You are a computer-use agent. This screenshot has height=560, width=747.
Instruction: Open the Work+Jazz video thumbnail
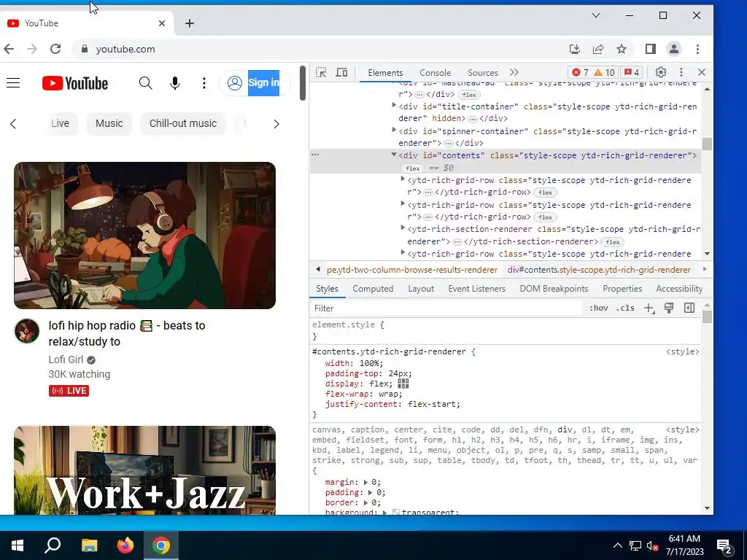click(145, 470)
